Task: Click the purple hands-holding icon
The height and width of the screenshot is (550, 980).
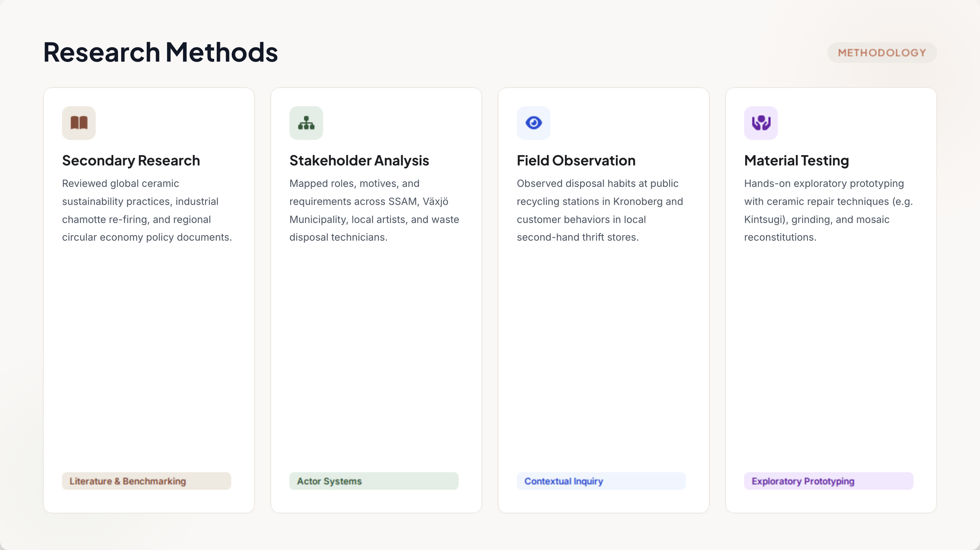Action: coord(761,123)
